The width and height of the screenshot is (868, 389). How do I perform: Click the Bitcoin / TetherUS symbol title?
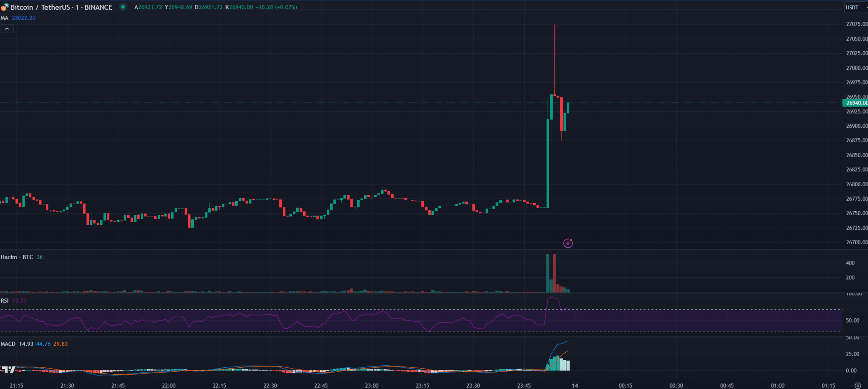[61, 7]
